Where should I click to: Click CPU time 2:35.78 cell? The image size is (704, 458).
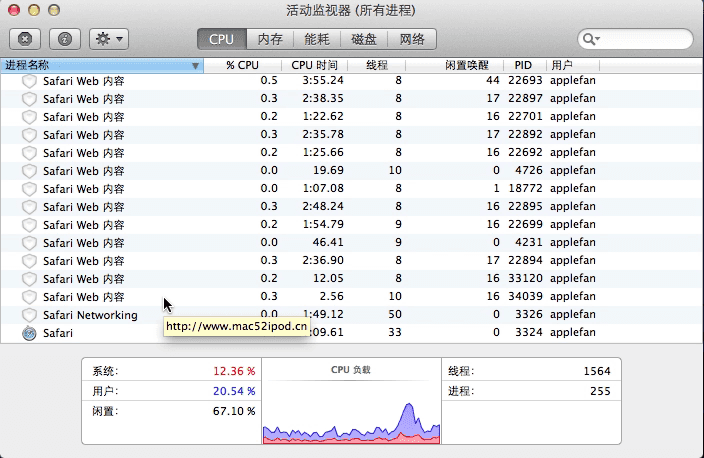coord(323,134)
